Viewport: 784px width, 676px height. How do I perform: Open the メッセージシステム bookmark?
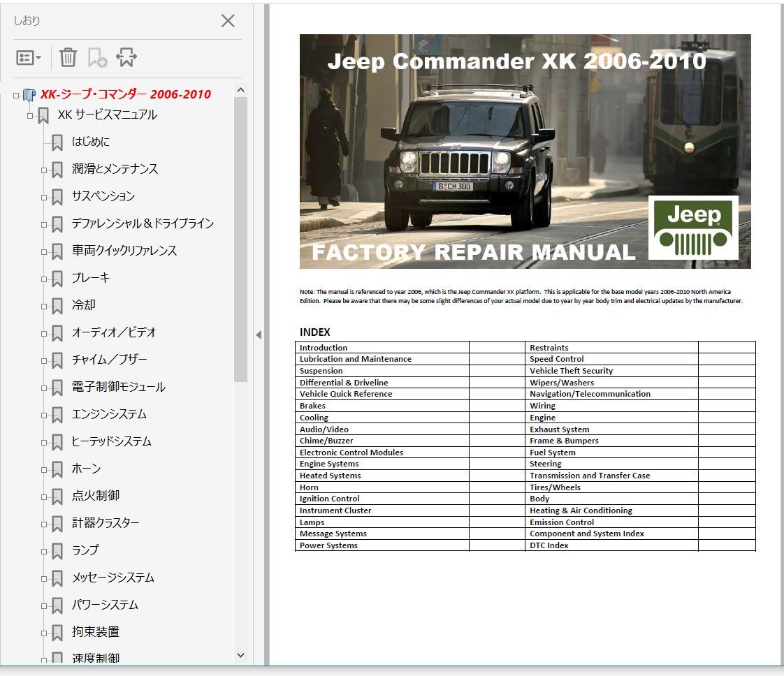[x=113, y=578]
